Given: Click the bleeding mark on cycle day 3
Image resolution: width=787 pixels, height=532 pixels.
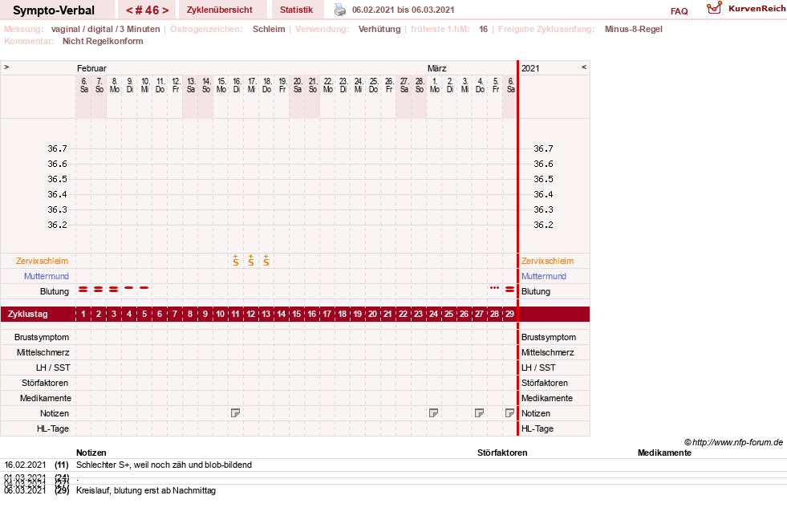Looking at the screenshot, I should (x=113, y=289).
